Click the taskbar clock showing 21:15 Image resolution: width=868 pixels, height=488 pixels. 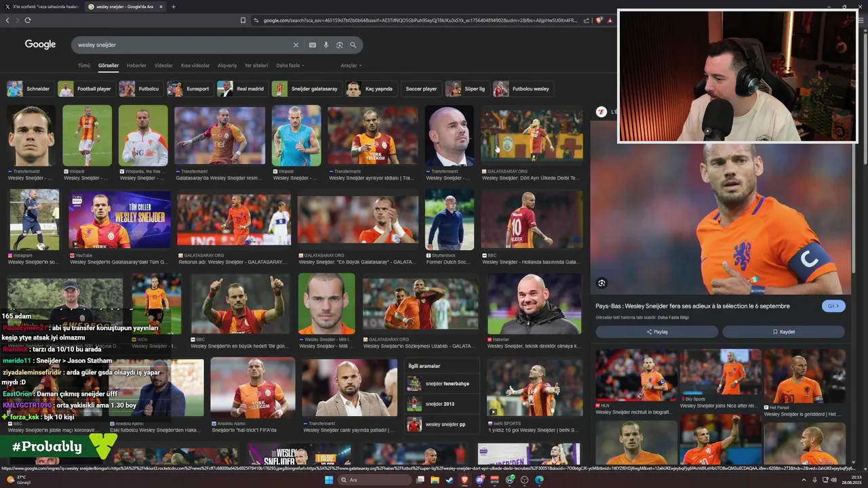click(852, 480)
